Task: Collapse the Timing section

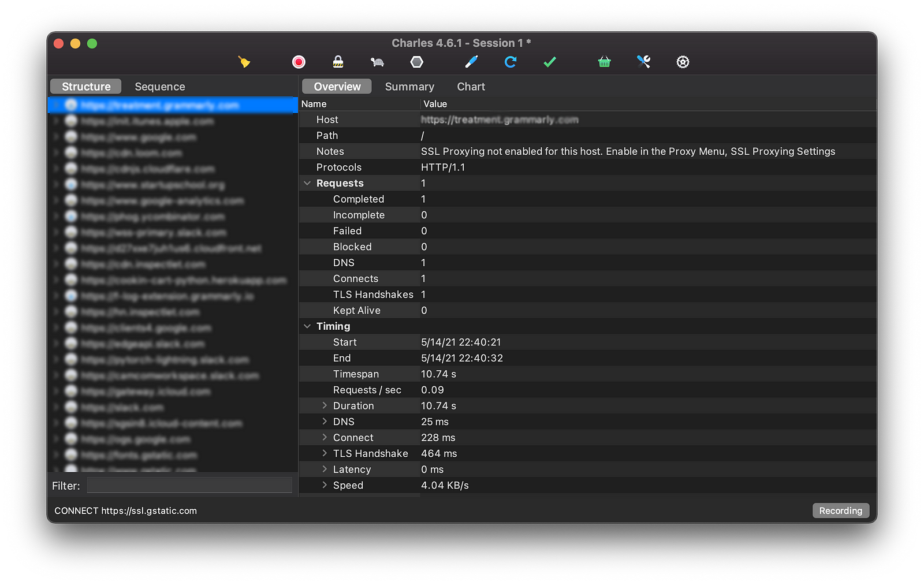Action: coord(307,326)
